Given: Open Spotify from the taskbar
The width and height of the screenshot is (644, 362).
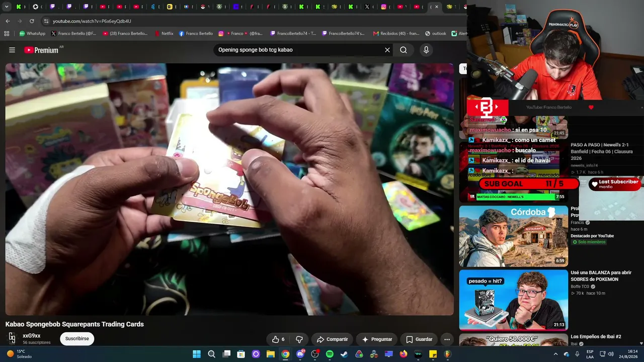Looking at the screenshot, I should (330, 354).
